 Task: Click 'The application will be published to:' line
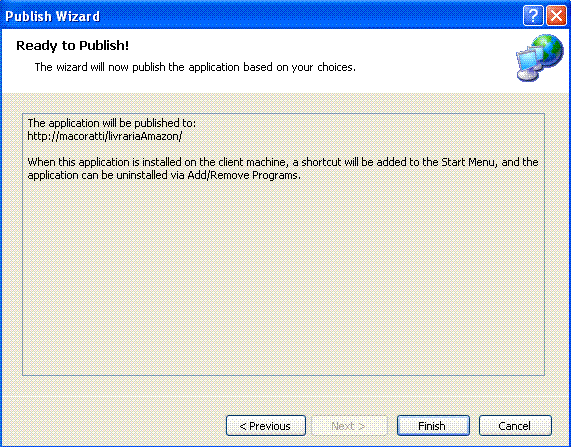(111, 123)
